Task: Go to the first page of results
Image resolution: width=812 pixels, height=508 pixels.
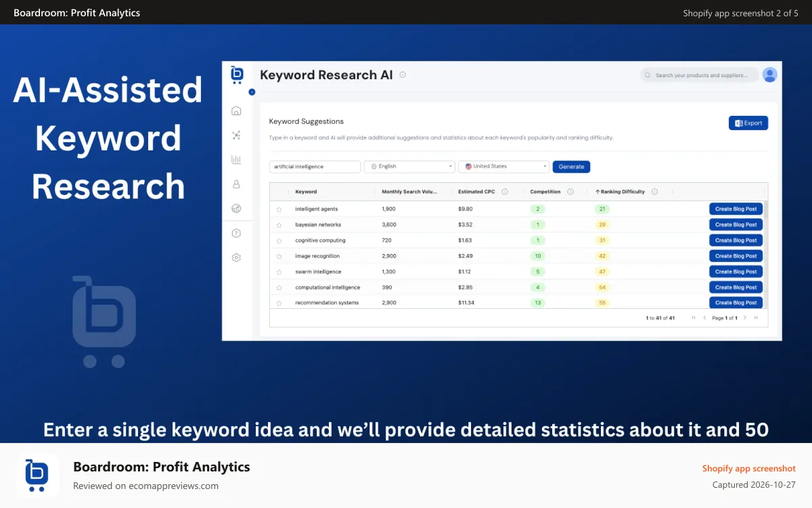Action: coord(693,318)
